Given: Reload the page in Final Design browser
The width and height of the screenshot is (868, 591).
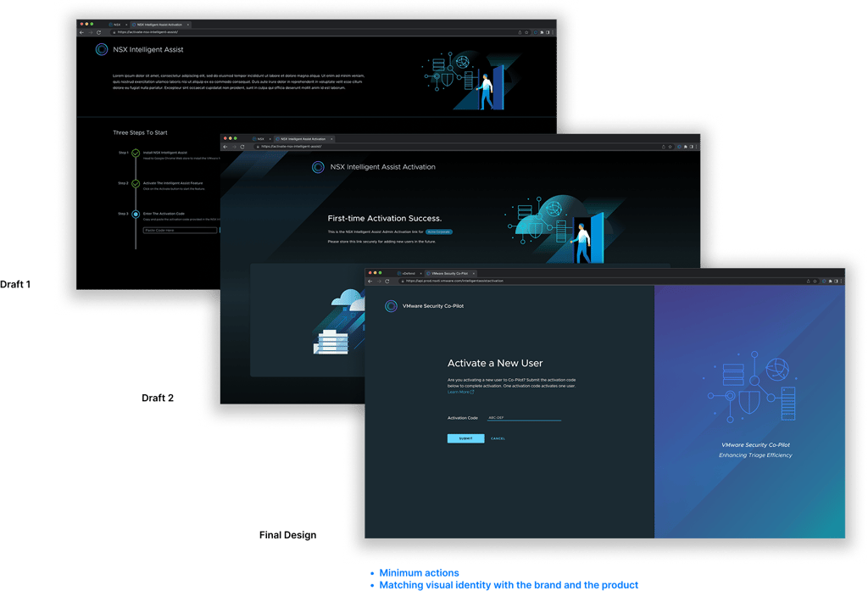Looking at the screenshot, I should coord(387,281).
